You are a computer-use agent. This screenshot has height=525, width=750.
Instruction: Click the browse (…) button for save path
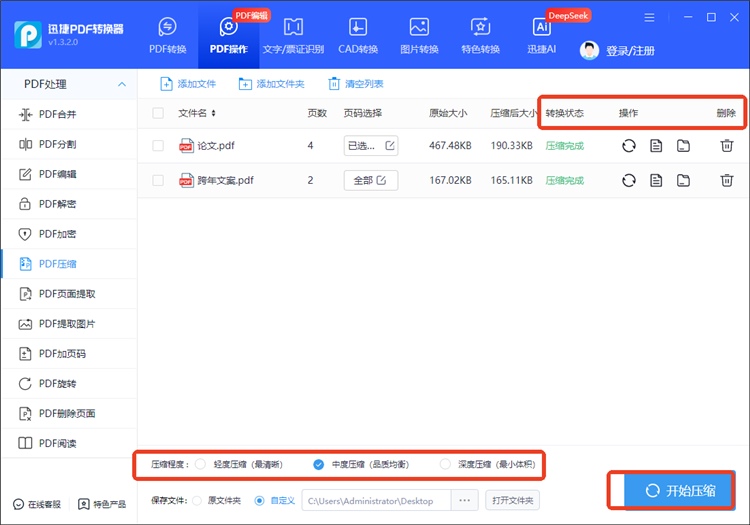pyautogui.click(x=464, y=500)
